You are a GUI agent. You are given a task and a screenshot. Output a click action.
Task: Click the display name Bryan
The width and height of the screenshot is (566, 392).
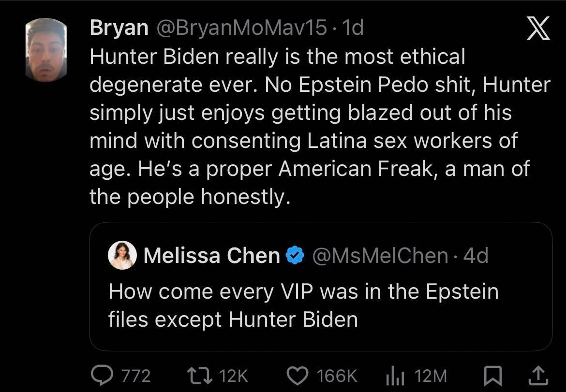tap(119, 29)
